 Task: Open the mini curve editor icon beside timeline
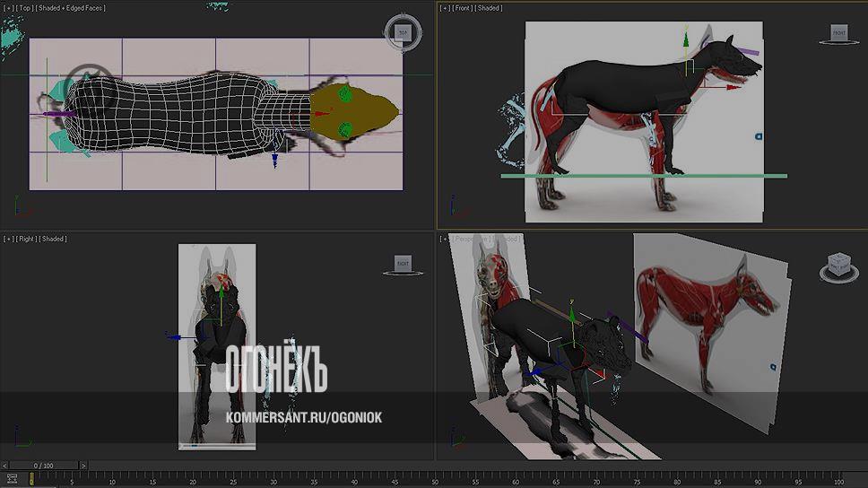coord(12,479)
